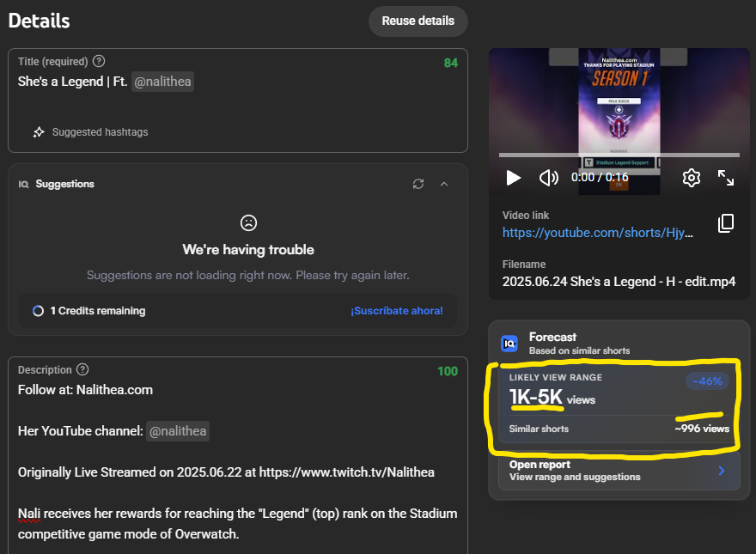Click the @nalithea mention in title
Screen dimensions: 756x554
[162, 82]
